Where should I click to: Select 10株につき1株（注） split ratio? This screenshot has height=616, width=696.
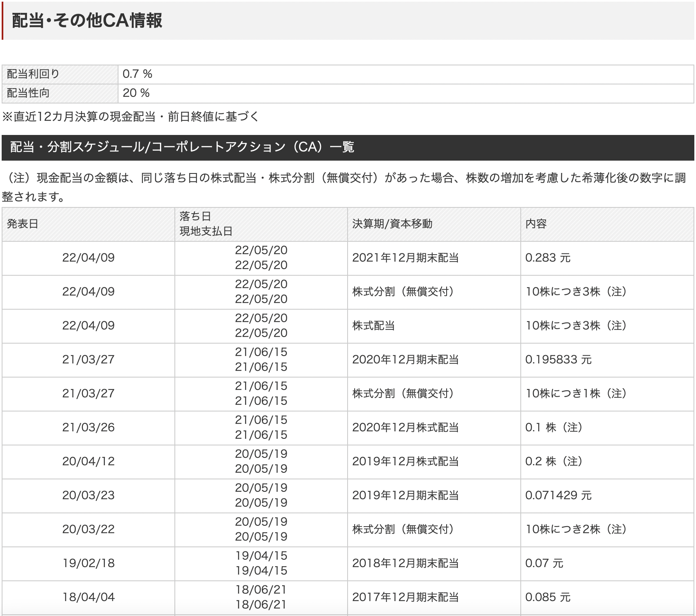[576, 394]
